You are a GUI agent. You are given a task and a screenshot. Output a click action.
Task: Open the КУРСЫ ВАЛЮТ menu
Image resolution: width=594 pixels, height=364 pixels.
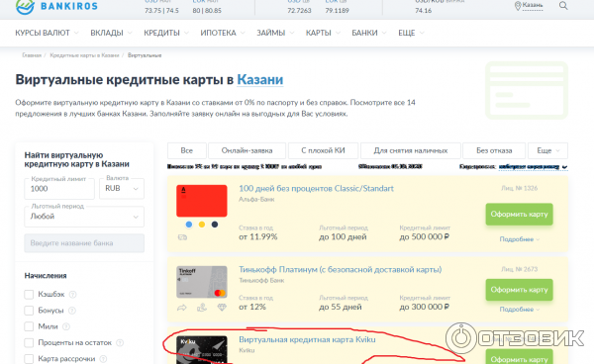tap(47, 33)
